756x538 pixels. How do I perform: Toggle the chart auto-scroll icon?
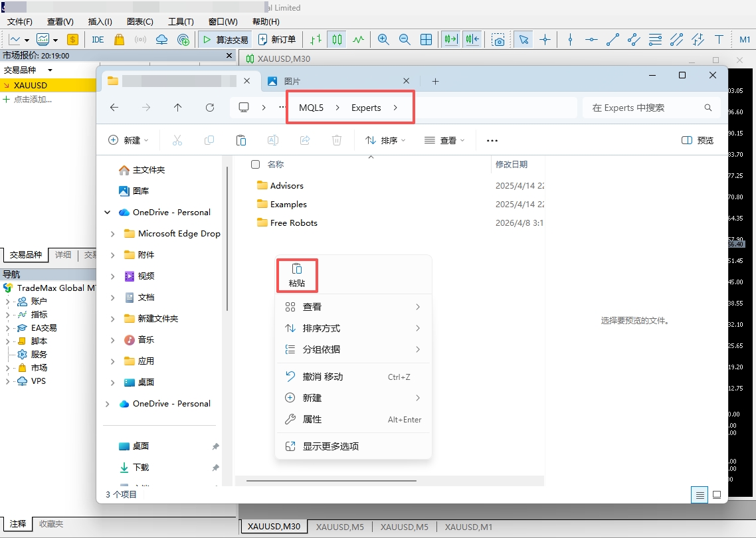click(x=451, y=40)
